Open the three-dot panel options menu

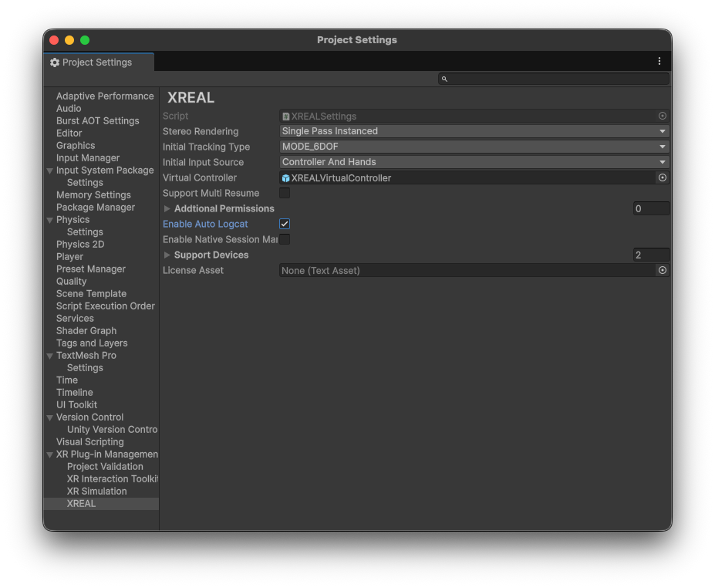coord(659,62)
